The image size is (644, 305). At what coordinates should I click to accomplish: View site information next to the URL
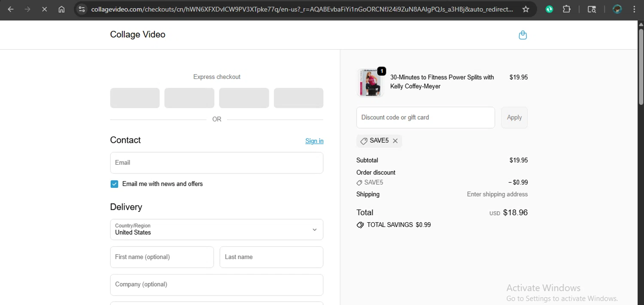pos(82,9)
